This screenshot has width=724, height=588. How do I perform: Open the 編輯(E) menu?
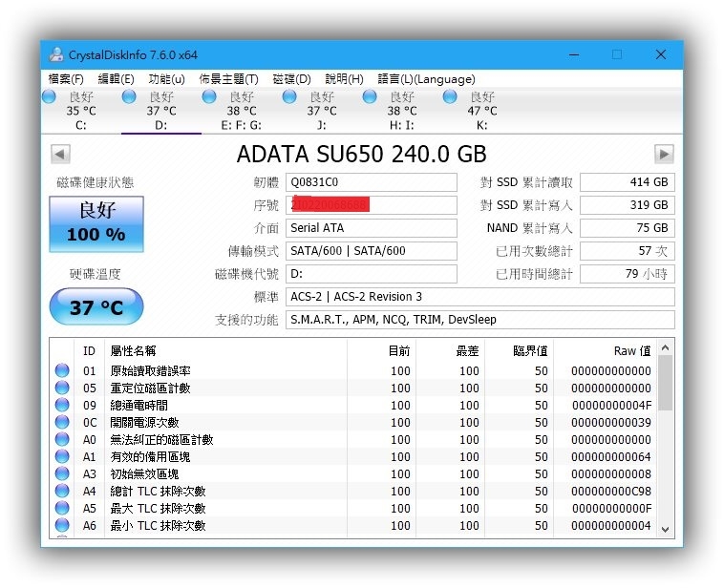point(116,79)
